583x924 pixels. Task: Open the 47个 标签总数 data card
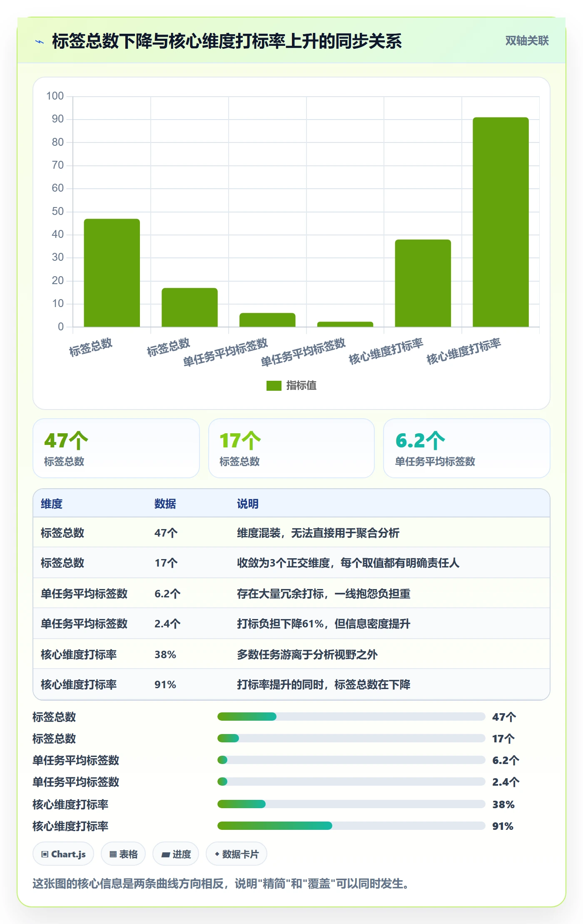click(x=116, y=448)
